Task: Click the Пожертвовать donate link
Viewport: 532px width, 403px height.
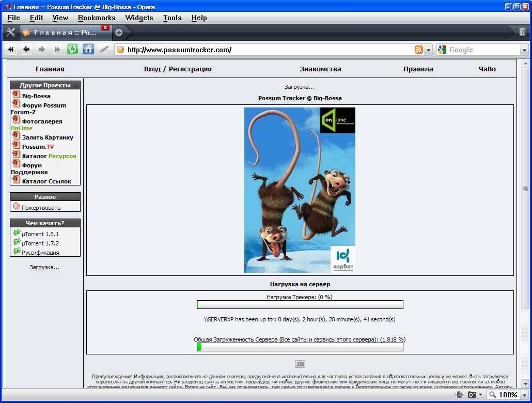Action: pos(41,208)
